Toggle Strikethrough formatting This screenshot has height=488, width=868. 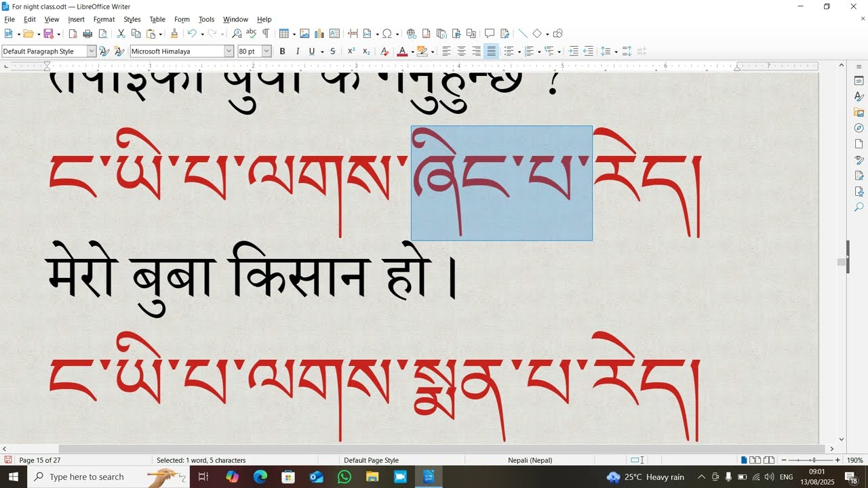(x=332, y=52)
